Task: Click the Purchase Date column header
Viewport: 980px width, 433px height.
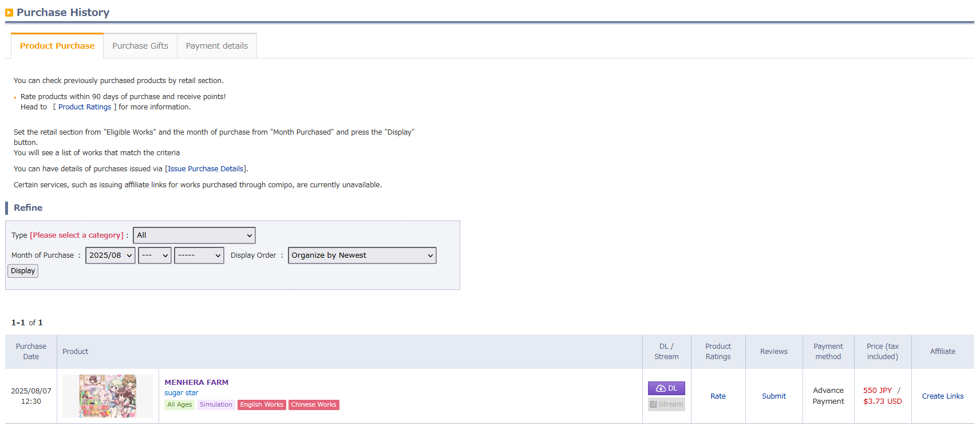Action: pyautogui.click(x=31, y=352)
